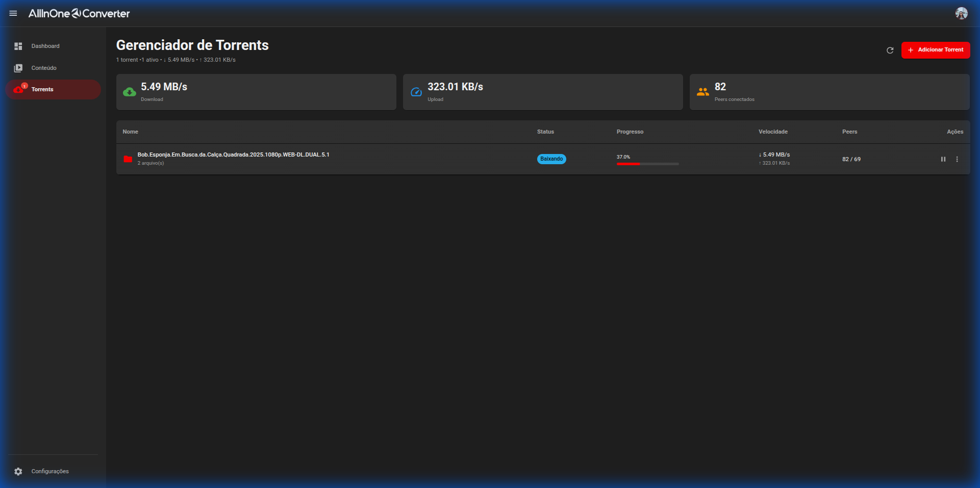
Task: Click the green download cloud icon
Action: (130, 92)
